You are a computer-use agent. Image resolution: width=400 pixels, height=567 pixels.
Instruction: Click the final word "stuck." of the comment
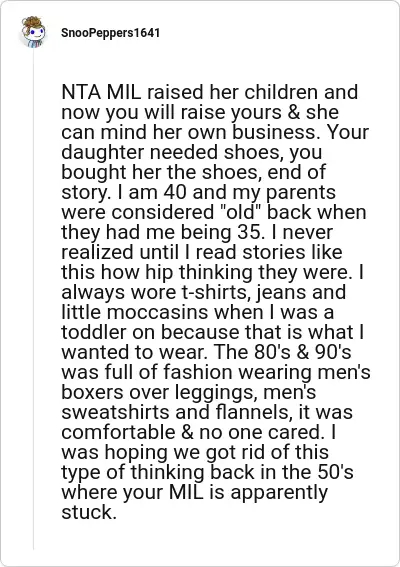click(x=89, y=512)
